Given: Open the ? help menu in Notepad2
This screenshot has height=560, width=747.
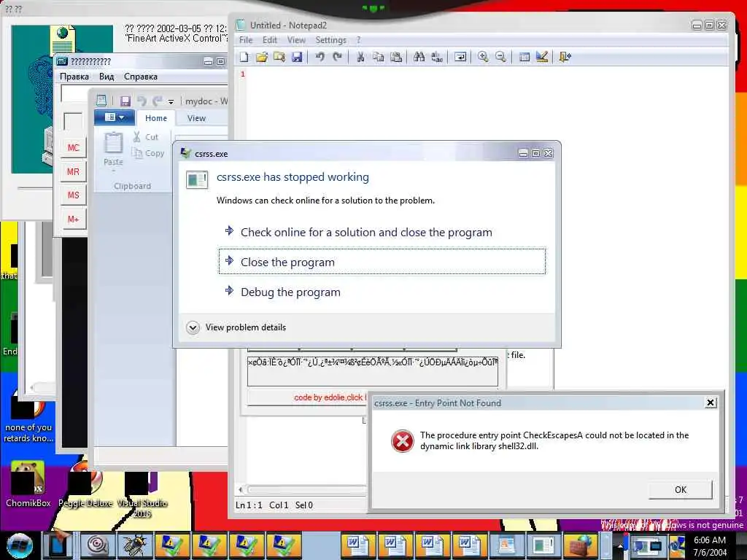Looking at the screenshot, I should [x=359, y=40].
